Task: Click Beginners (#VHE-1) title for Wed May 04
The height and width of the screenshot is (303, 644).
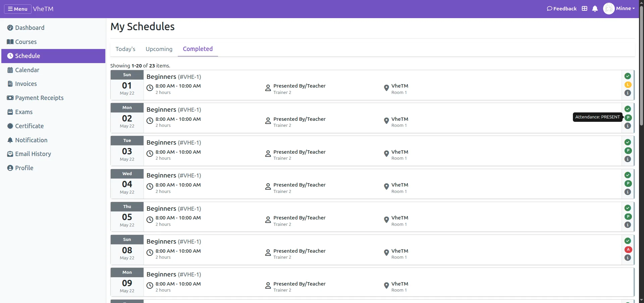Action: click(174, 175)
